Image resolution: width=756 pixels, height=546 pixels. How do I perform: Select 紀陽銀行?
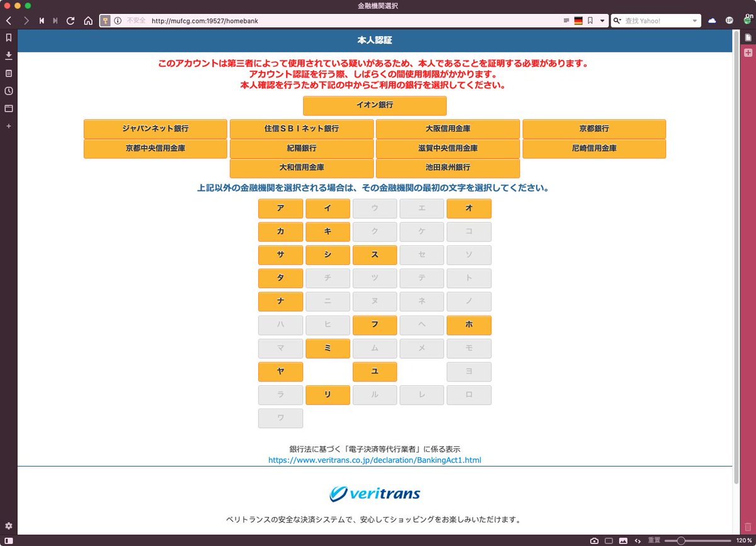(x=301, y=149)
